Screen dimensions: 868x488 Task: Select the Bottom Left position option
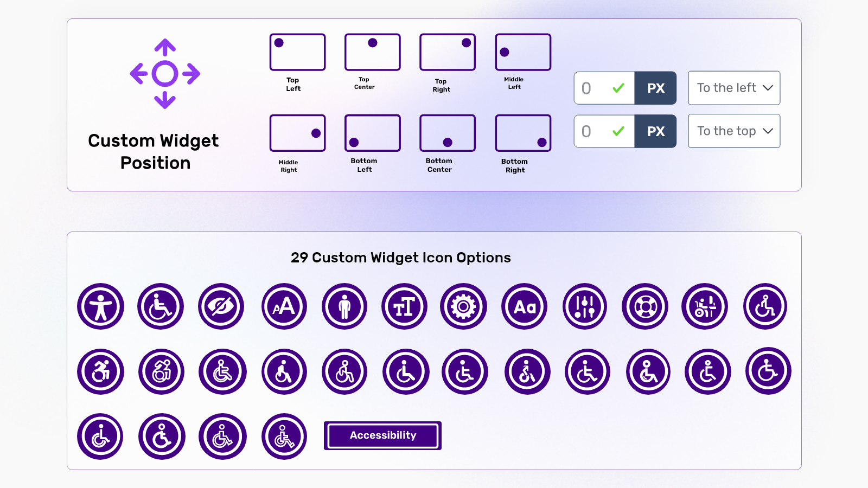pyautogui.click(x=373, y=133)
